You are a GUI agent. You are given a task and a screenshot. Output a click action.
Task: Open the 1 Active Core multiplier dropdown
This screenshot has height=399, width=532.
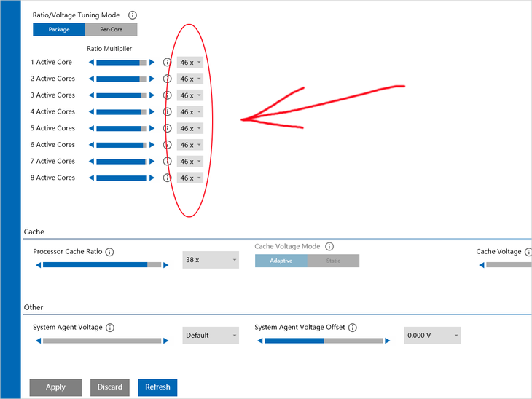pyautogui.click(x=189, y=63)
